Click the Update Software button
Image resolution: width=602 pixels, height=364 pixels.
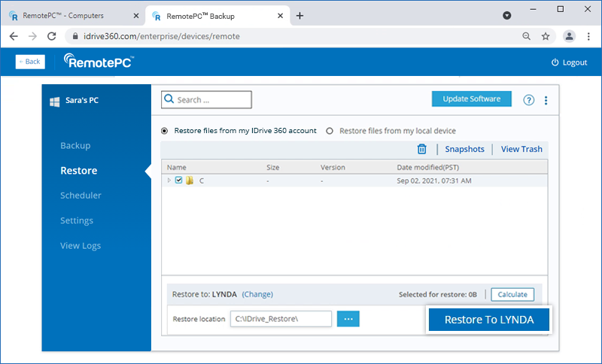(471, 99)
